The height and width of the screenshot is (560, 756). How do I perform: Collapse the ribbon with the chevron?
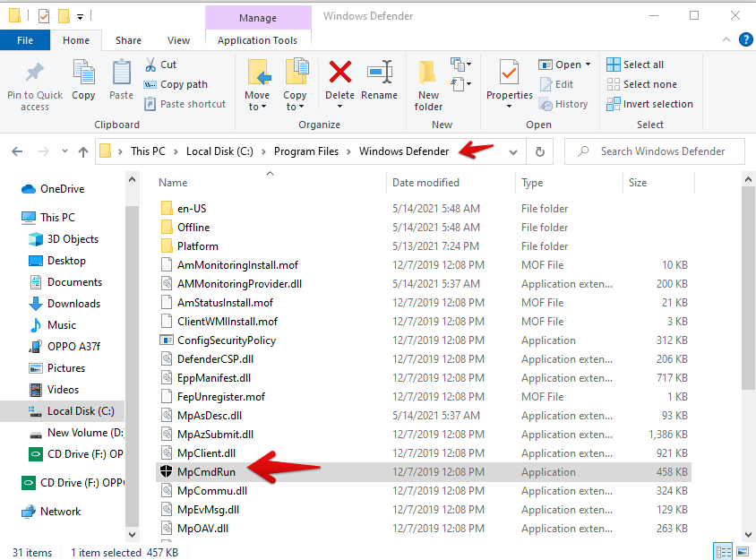point(726,39)
